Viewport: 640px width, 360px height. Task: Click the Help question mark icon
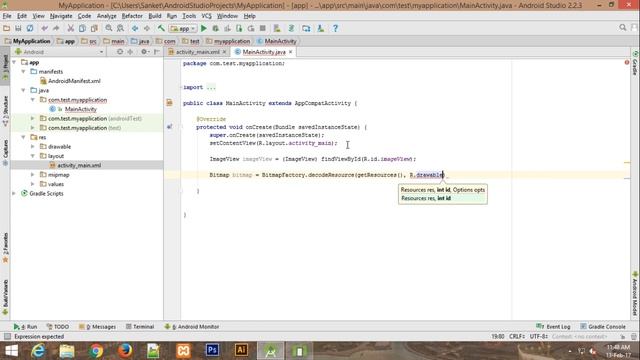pos(335,28)
